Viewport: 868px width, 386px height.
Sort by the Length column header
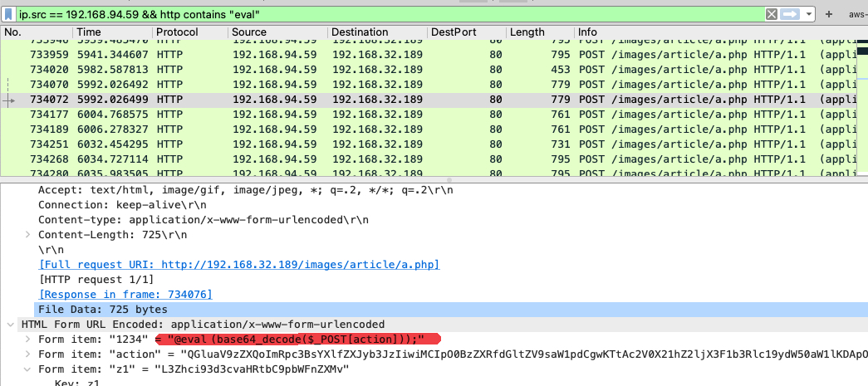(527, 32)
